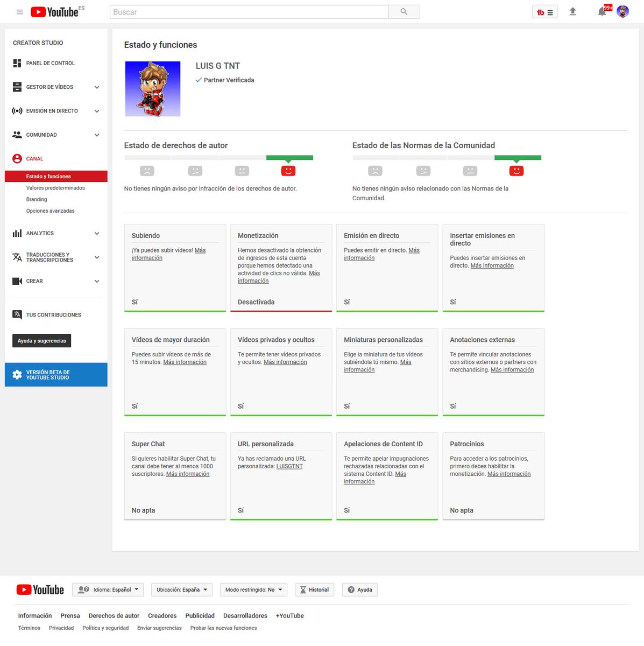
Task: Expand Traducciones y transcripciones chevron
Action: [97, 257]
